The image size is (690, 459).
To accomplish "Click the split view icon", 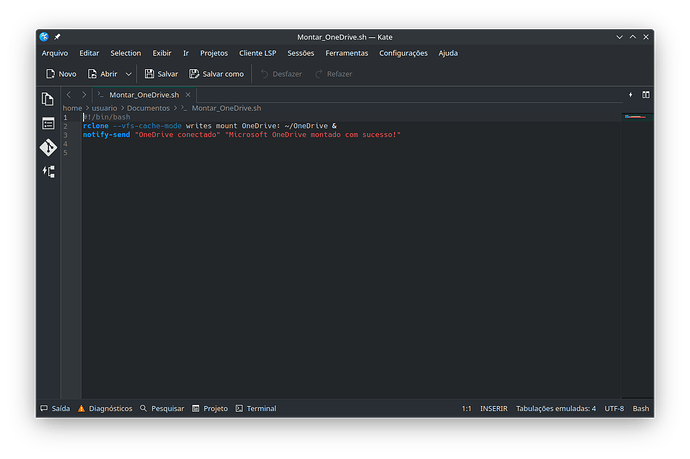I will tap(646, 95).
